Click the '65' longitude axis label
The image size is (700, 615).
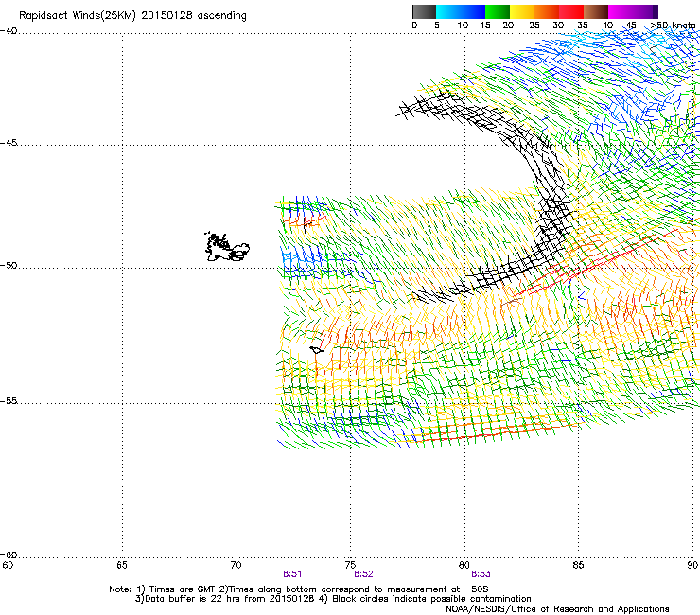tap(121, 565)
